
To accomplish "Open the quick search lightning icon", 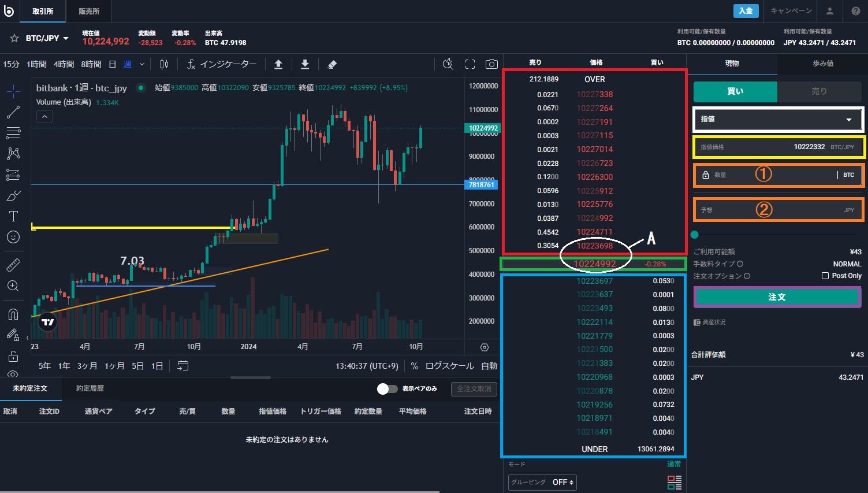I will click(x=448, y=64).
